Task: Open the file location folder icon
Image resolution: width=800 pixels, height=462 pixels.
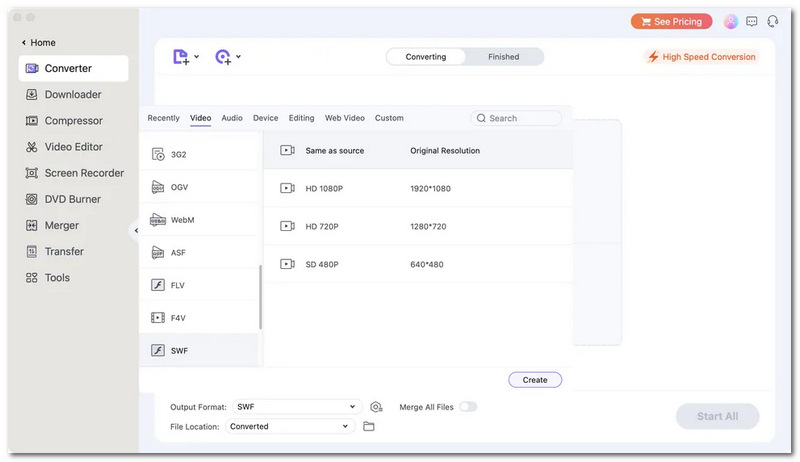Action: coord(368,426)
